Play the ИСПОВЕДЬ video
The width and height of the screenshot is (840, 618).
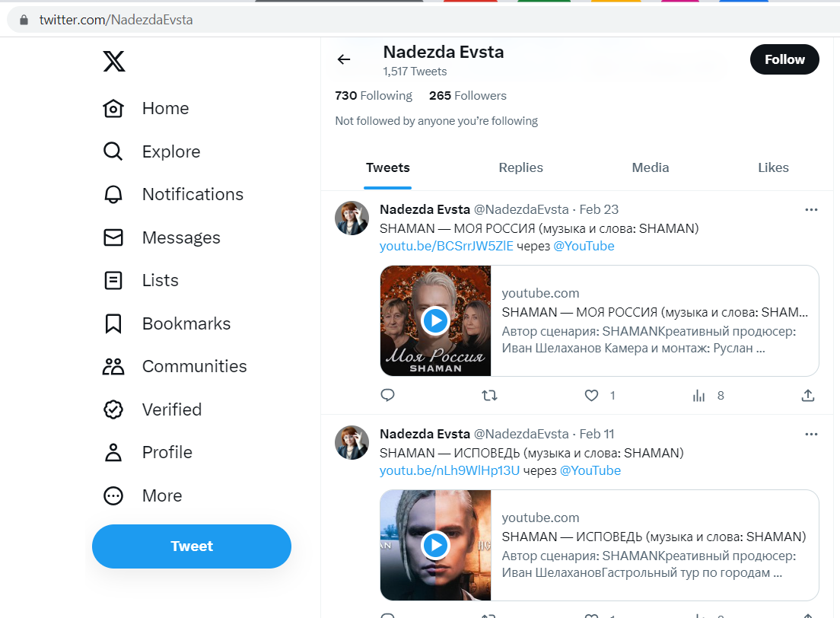point(435,545)
